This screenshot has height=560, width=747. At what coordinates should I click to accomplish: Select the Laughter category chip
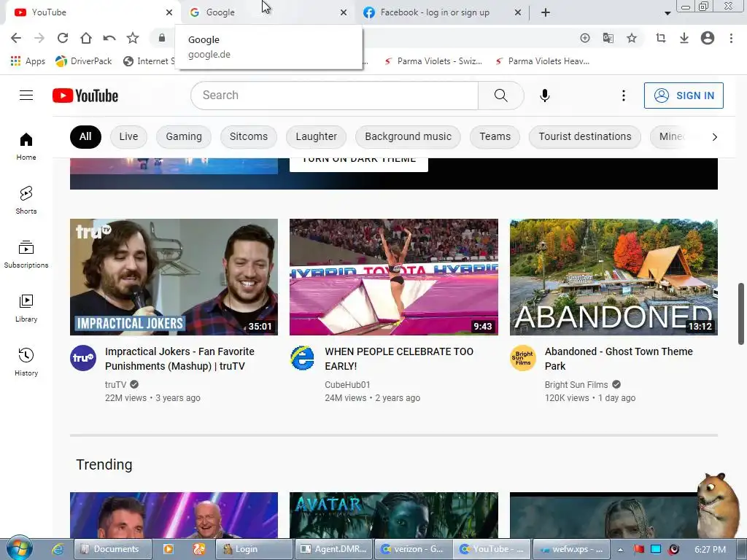(x=317, y=136)
